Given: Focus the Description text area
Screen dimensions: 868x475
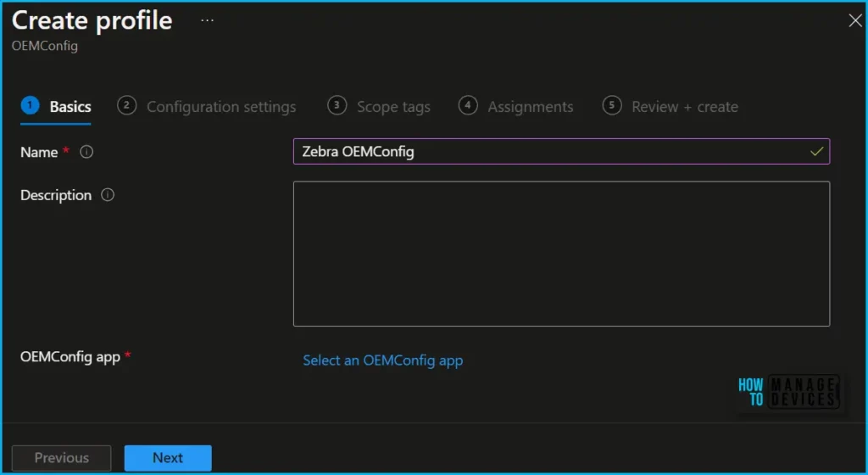Looking at the screenshot, I should [x=561, y=254].
